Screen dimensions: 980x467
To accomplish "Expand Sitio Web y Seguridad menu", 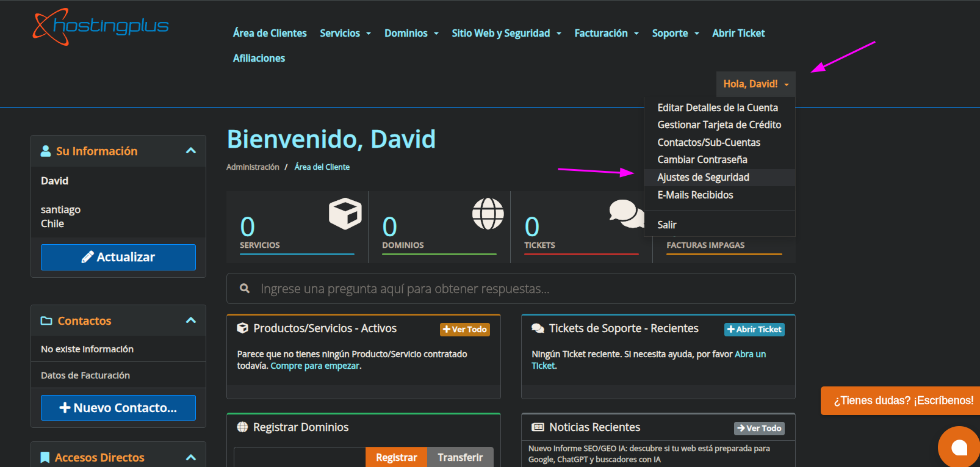I will coord(506,33).
